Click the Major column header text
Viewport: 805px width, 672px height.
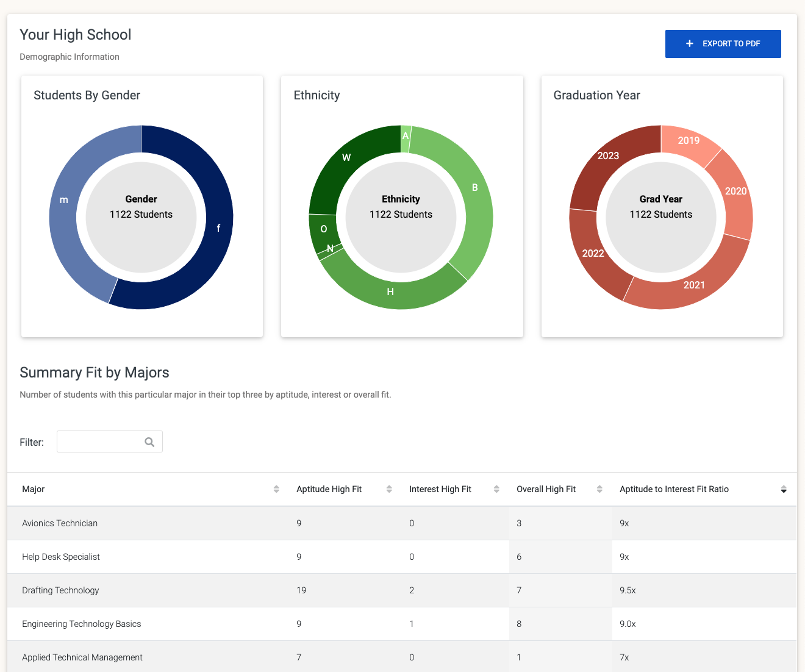34,489
